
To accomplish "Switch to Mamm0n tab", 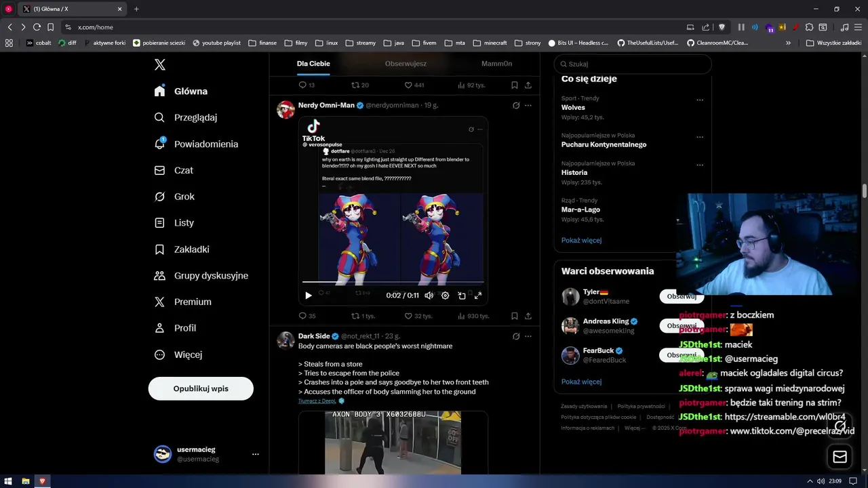I will tap(496, 64).
